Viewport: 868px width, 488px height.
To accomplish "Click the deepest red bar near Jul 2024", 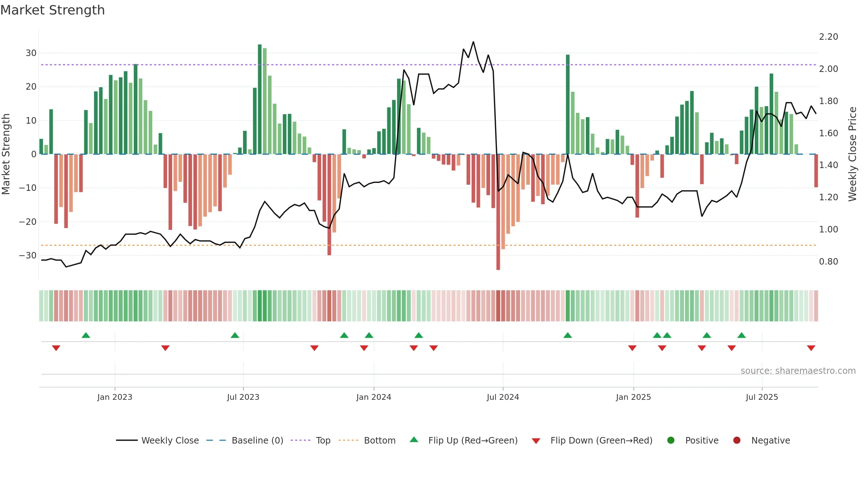I will pyautogui.click(x=498, y=212).
